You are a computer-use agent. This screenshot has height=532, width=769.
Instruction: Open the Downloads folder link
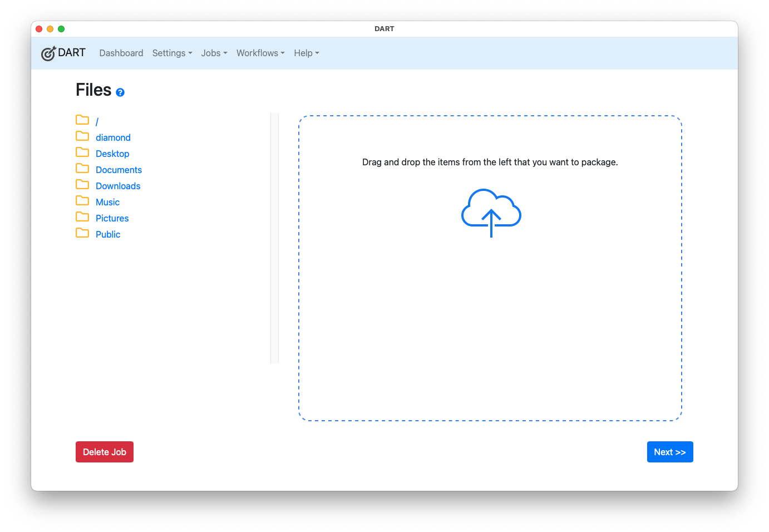point(118,186)
